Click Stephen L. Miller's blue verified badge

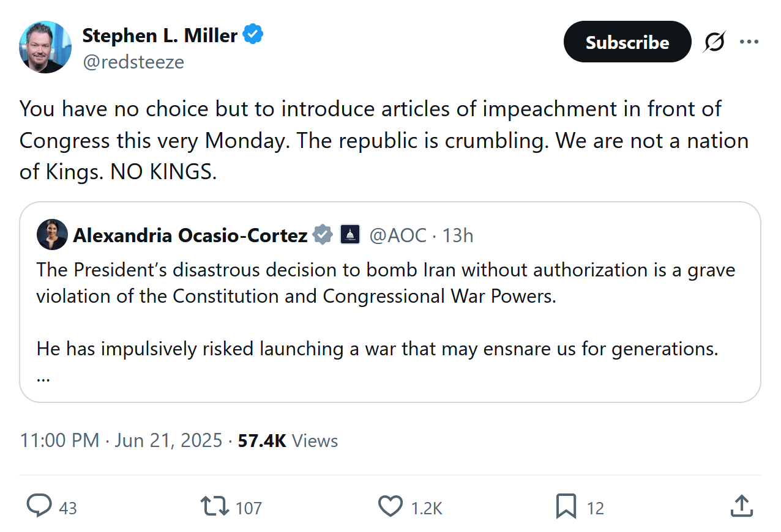tap(253, 35)
